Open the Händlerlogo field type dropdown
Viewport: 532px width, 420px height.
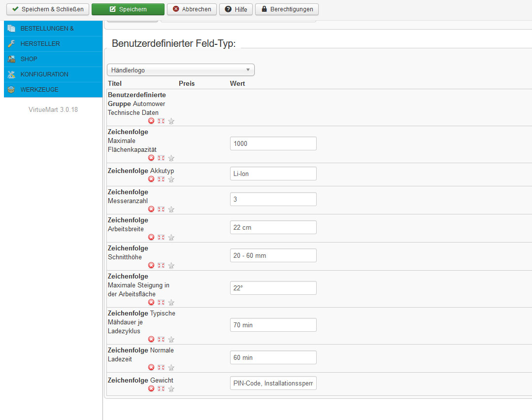pos(180,70)
